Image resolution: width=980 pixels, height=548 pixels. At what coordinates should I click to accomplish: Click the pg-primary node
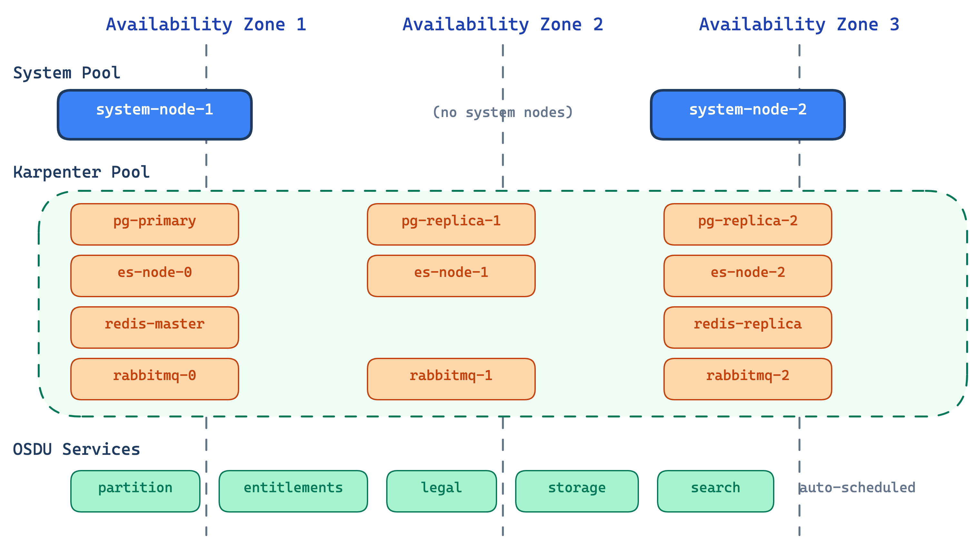click(154, 223)
